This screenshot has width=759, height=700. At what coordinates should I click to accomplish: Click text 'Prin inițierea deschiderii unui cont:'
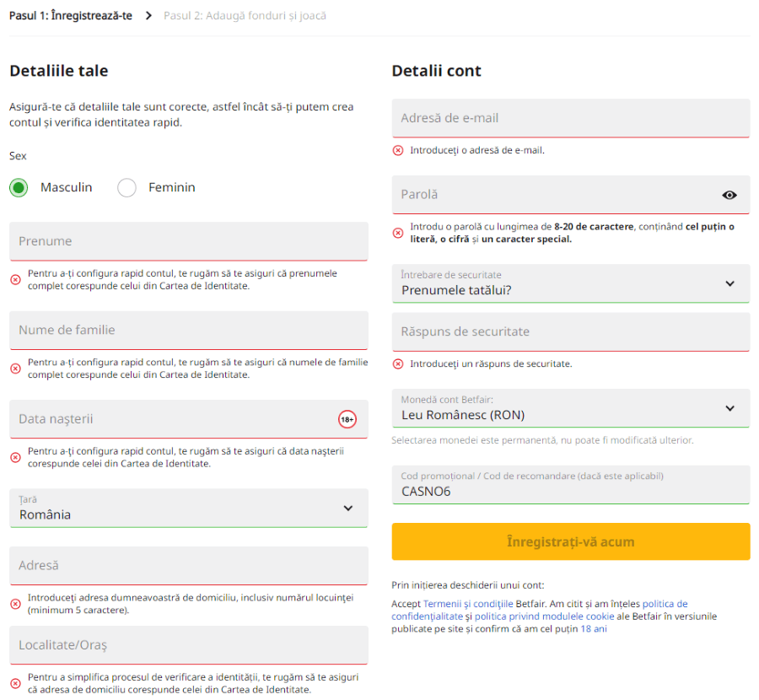point(467,585)
